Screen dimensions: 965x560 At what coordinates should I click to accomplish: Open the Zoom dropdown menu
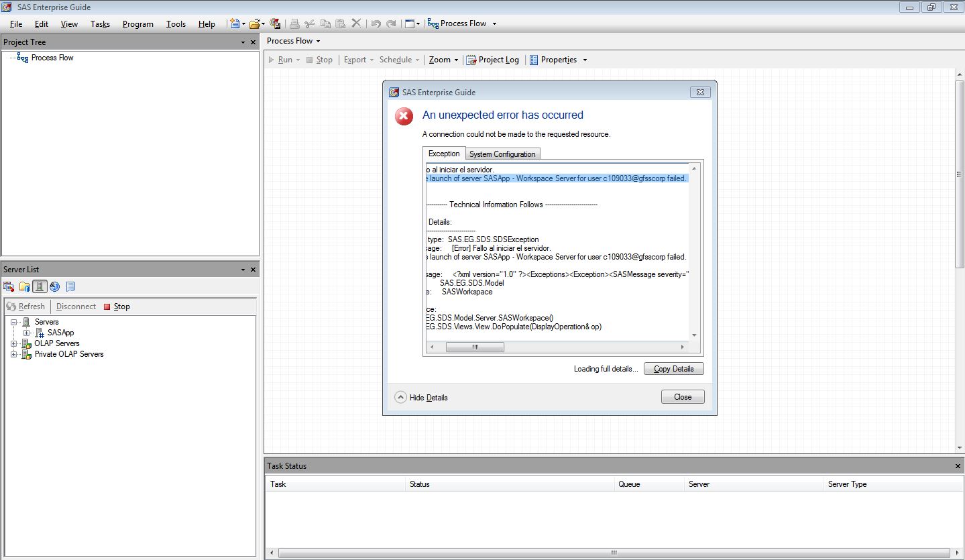[x=444, y=60]
